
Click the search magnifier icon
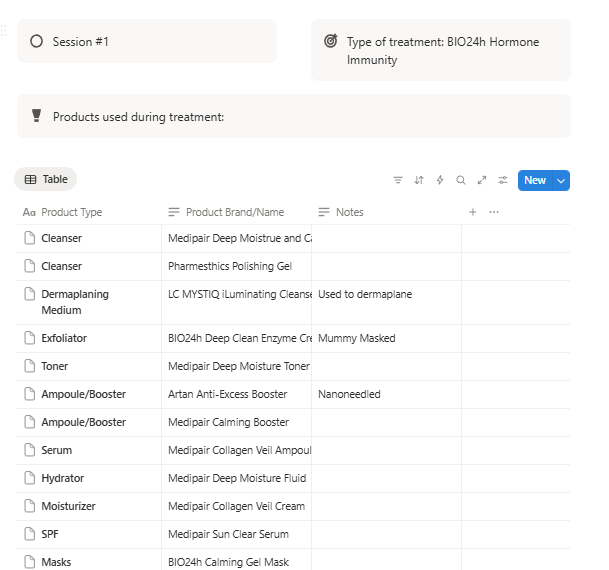click(461, 180)
